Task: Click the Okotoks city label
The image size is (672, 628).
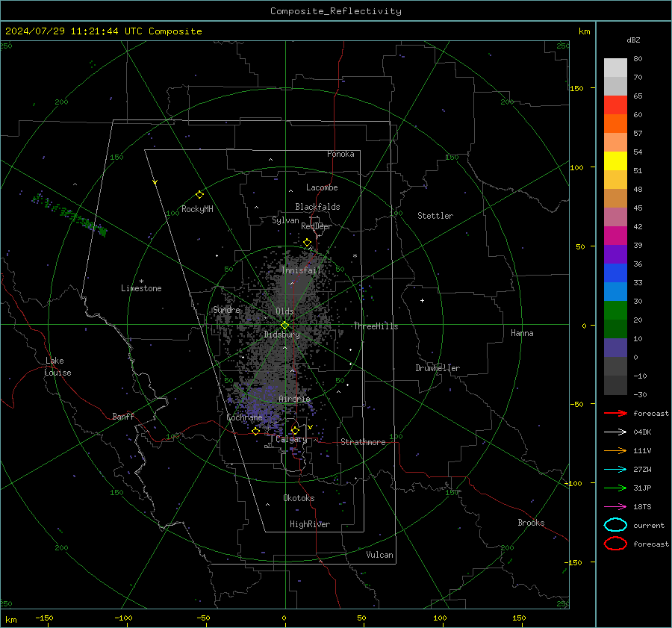Action: click(299, 498)
